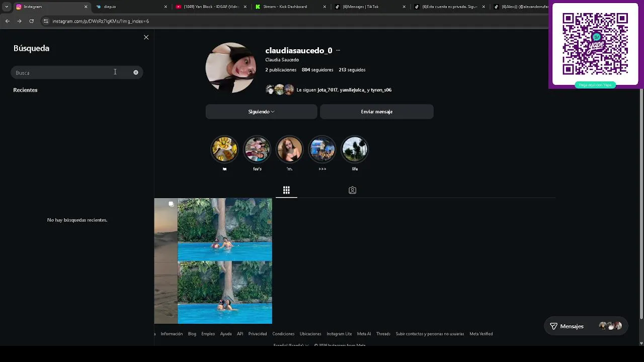Click the mutual followers avatar group

tap(280, 90)
